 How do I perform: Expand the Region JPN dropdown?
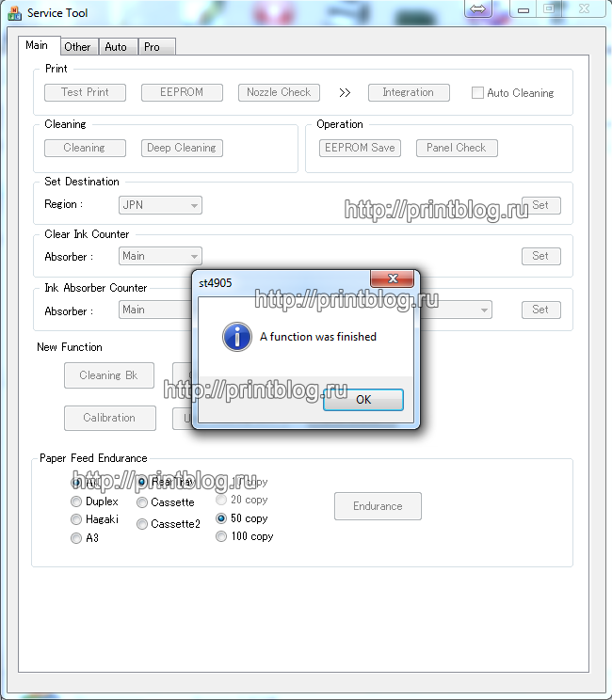pyautogui.click(x=161, y=205)
